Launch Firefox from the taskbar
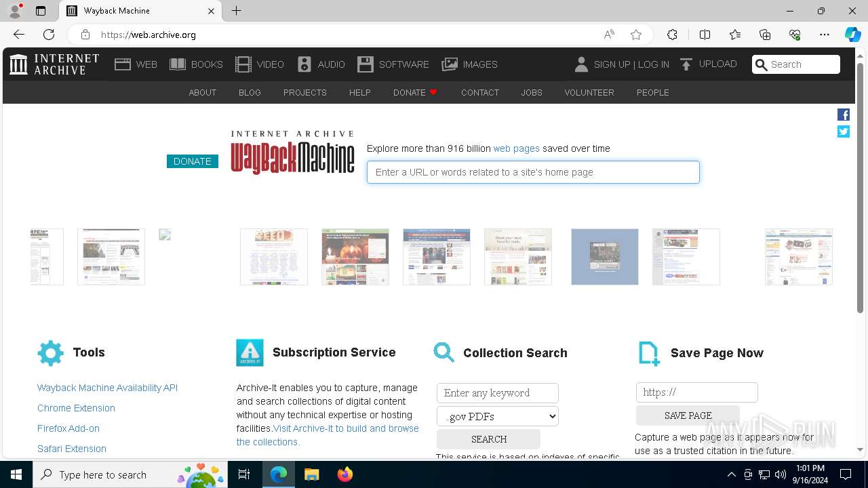This screenshot has width=868, height=488. click(x=344, y=474)
